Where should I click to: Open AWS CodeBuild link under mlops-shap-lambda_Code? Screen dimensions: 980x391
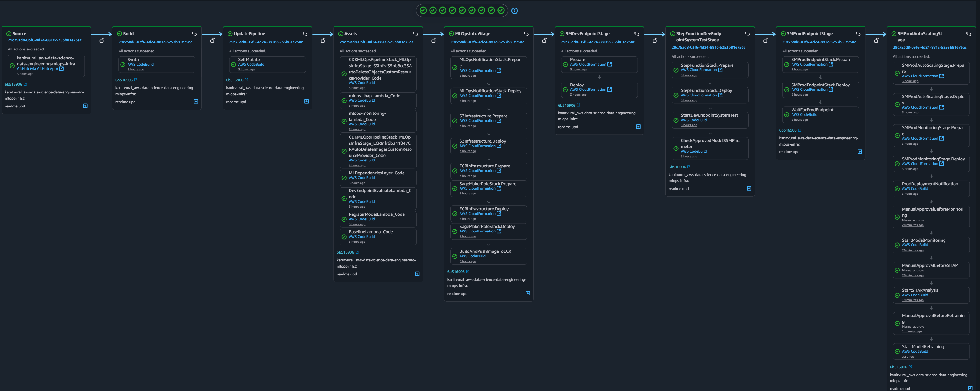362,100
